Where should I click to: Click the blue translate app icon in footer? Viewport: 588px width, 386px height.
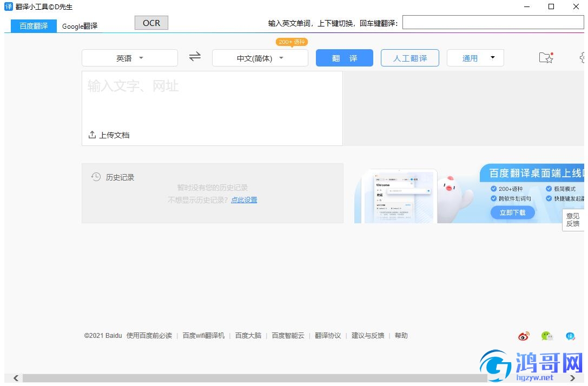pyautogui.click(x=570, y=336)
